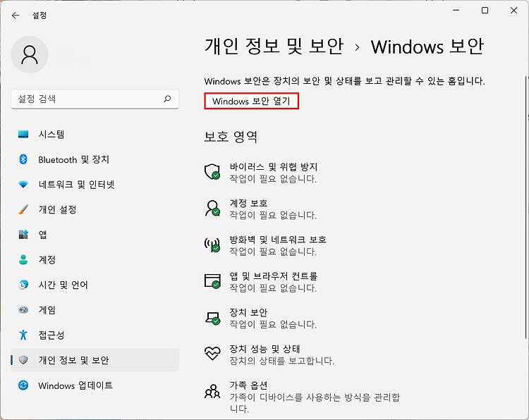The height and width of the screenshot is (420, 529).
Task: Open Bluetooth 및 장치 category
Action: 95,159
